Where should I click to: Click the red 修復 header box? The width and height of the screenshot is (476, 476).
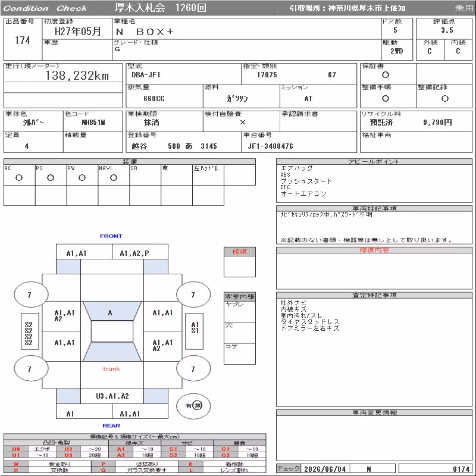(240, 251)
